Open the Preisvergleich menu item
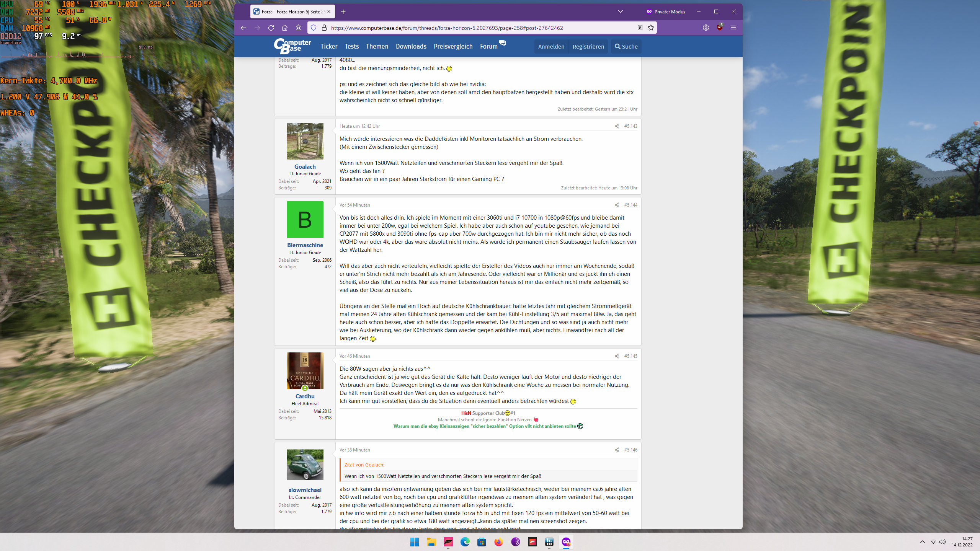The width and height of the screenshot is (980, 551). [453, 46]
